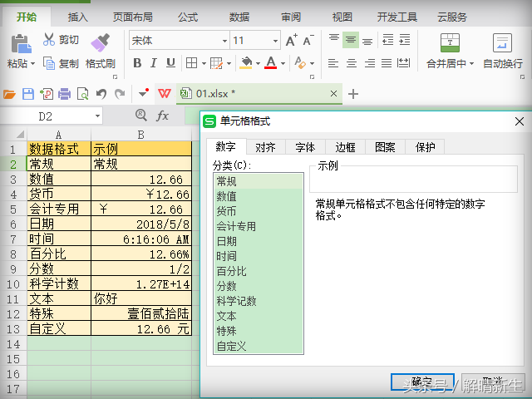The image size is (532, 399).
Task: Click the clear formatting eraser icon
Action: coord(300,63)
